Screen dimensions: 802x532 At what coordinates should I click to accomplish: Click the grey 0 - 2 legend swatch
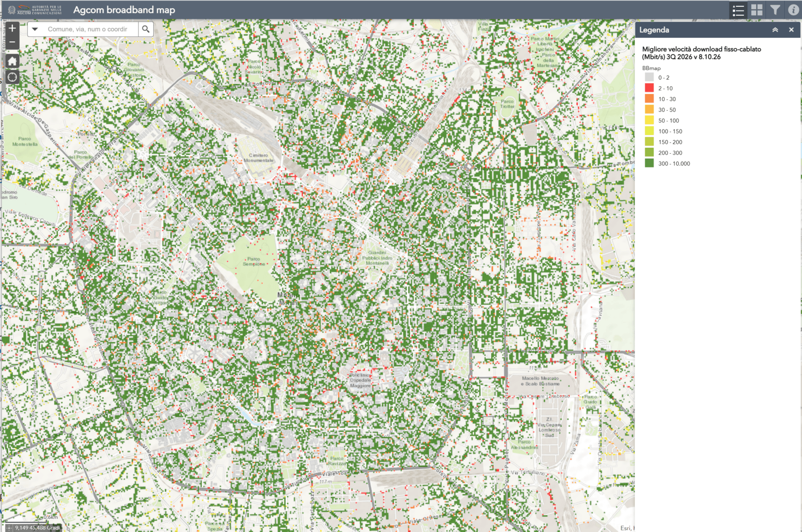(649, 77)
